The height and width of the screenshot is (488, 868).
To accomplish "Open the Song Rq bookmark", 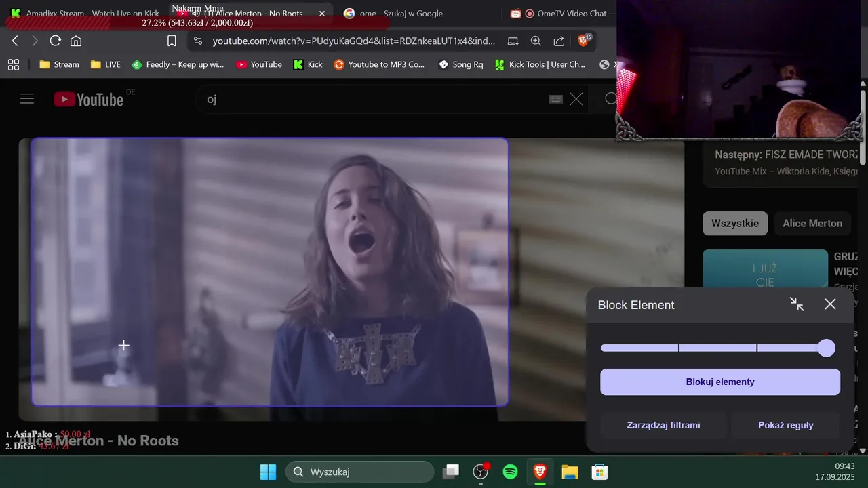I will [x=460, y=64].
